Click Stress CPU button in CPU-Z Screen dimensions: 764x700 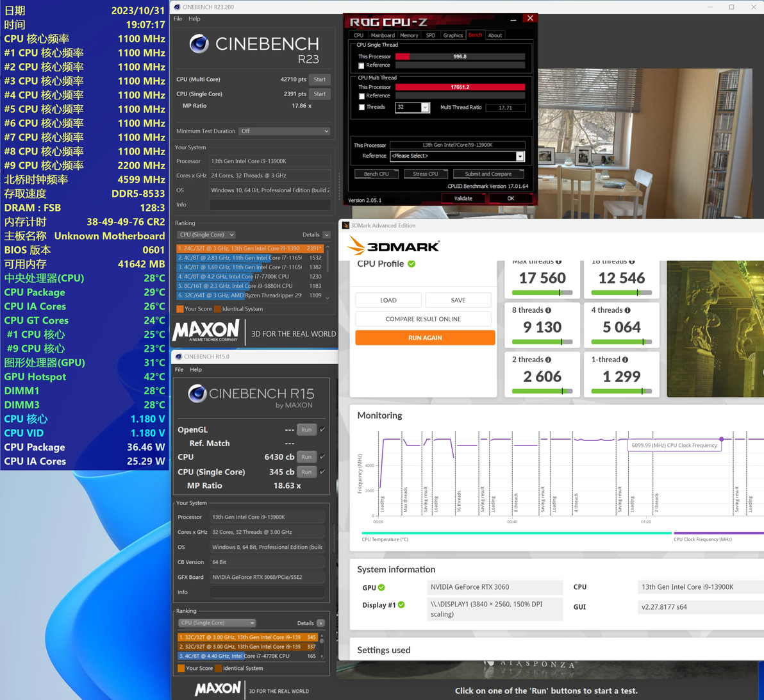point(426,174)
